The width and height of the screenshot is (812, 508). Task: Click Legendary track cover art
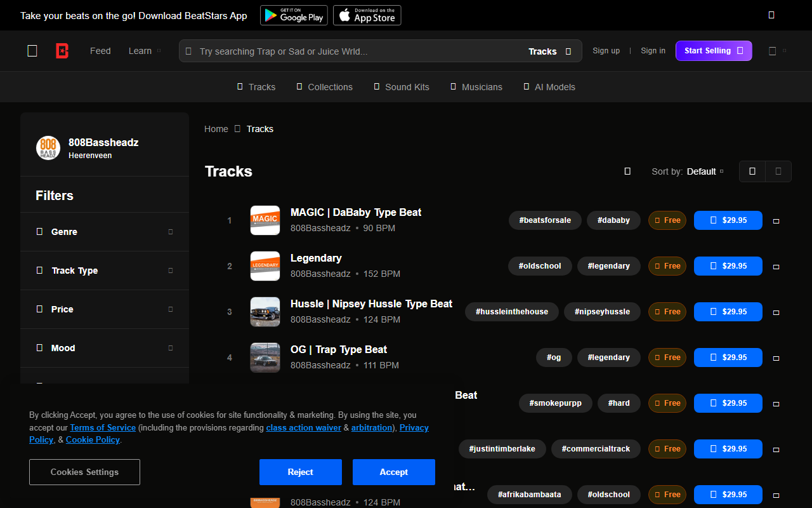pos(265,266)
